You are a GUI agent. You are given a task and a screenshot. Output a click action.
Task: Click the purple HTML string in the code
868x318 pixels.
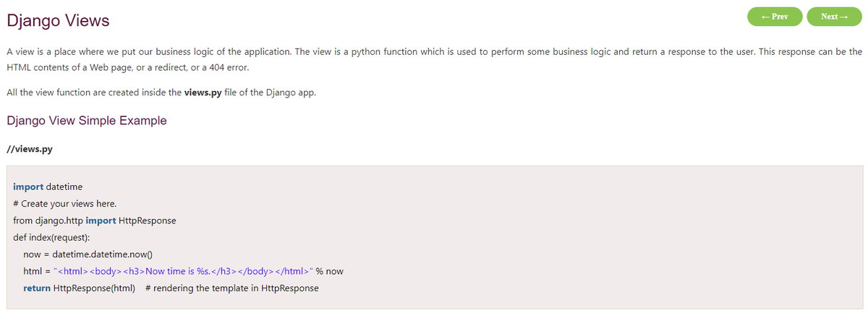click(183, 271)
